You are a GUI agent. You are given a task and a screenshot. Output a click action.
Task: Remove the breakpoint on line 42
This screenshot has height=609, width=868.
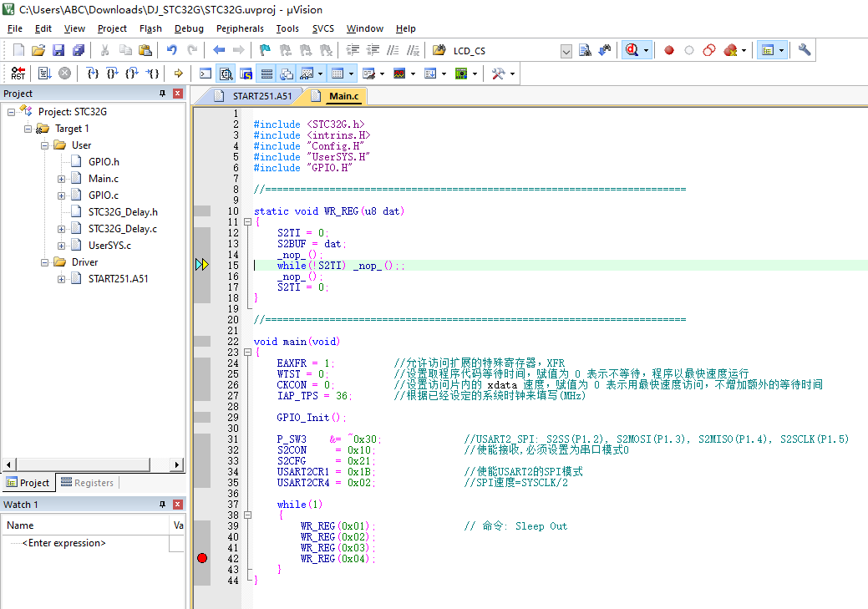coord(202,558)
